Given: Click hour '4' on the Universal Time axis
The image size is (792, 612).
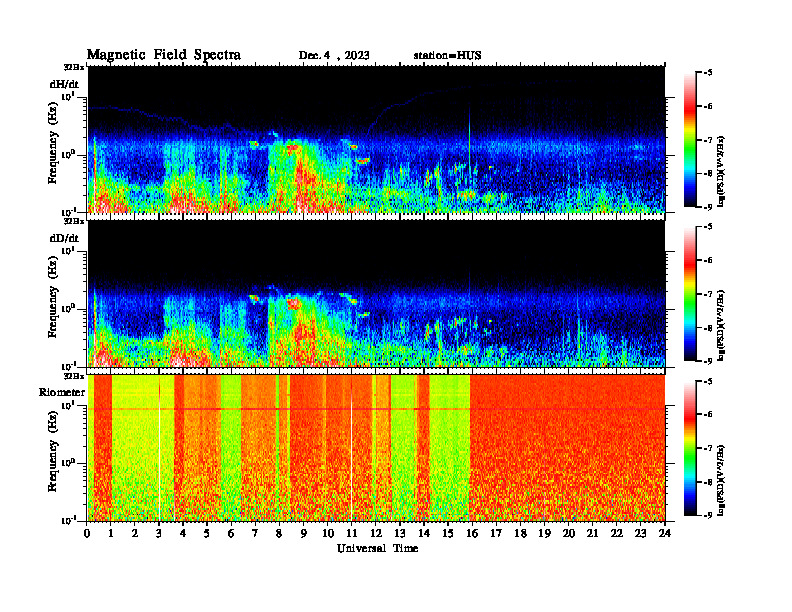Looking at the screenshot, I should point(183,534).
